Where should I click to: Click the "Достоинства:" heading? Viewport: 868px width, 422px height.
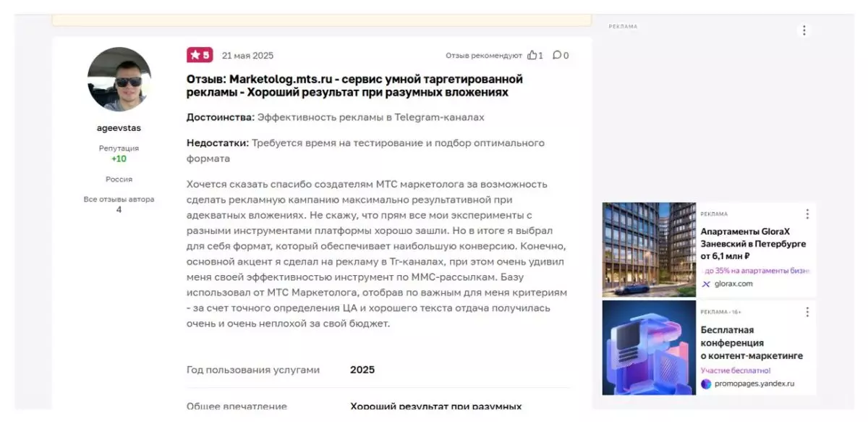pyautogui.click(x=221, y=117)
